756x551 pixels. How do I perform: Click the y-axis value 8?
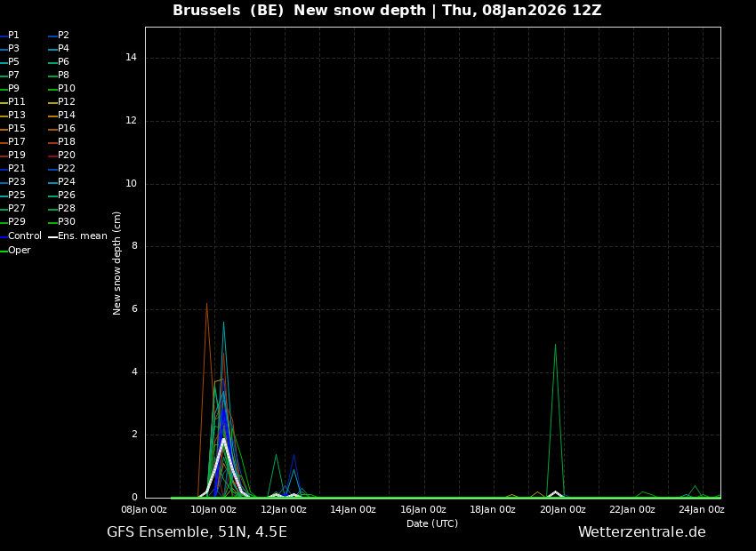point(134,246)
